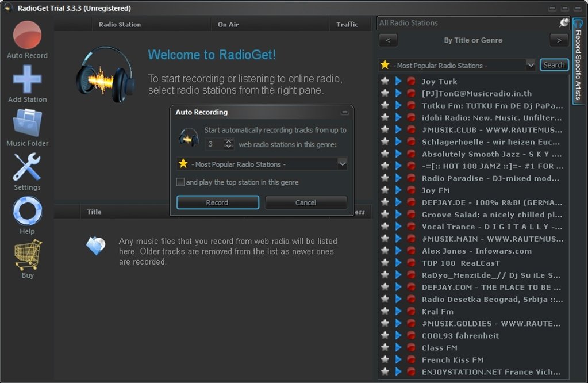Play the Vocal Trance station
The height and width of the screenshot is (383, 588).
coord(398,226)
